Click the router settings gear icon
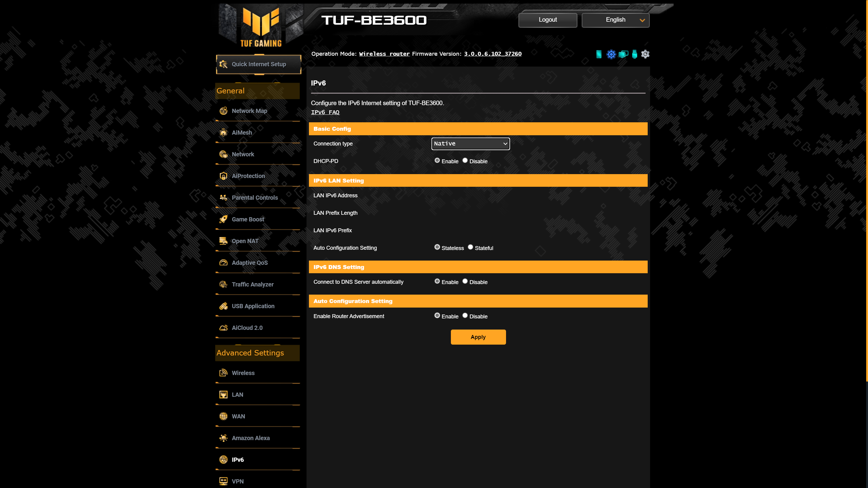The image size is (868, 488). [611, 54]
